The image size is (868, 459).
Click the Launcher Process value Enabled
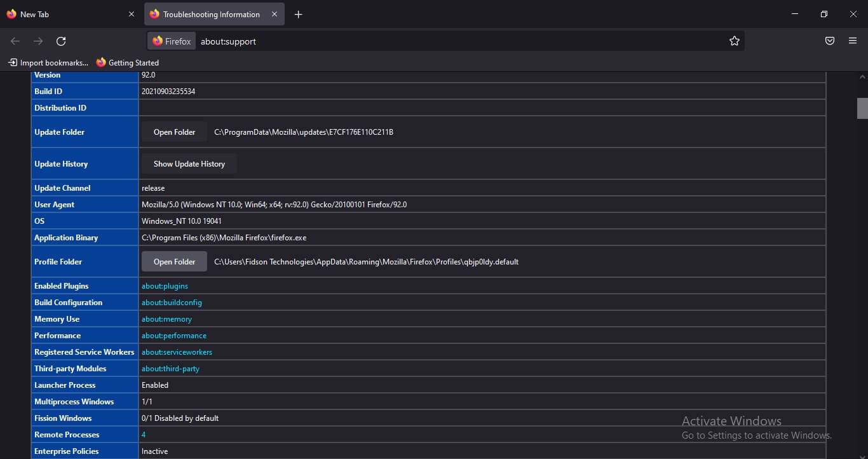click(x=155, y=385)
